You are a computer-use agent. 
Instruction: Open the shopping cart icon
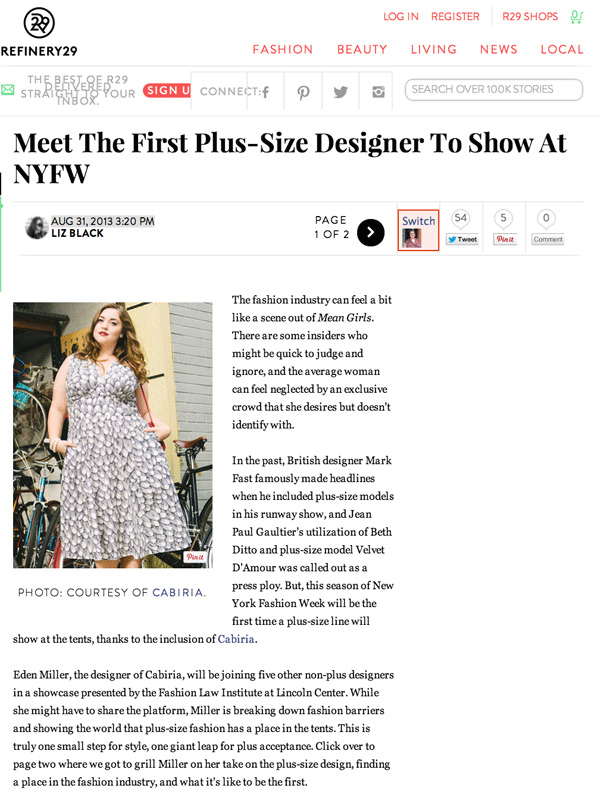576,17
